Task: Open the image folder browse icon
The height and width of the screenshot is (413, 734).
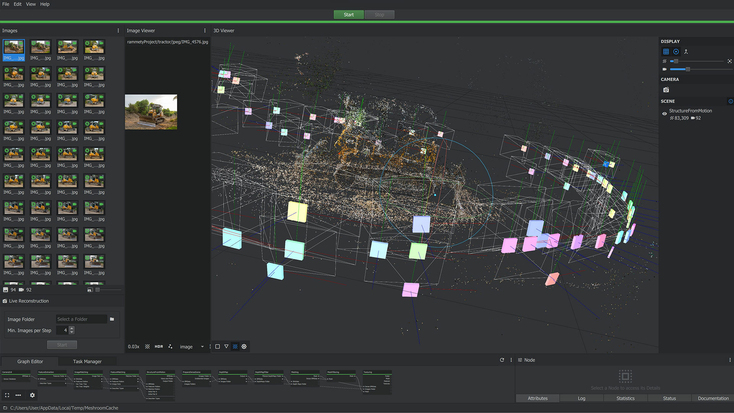Action: click(112, 319)
